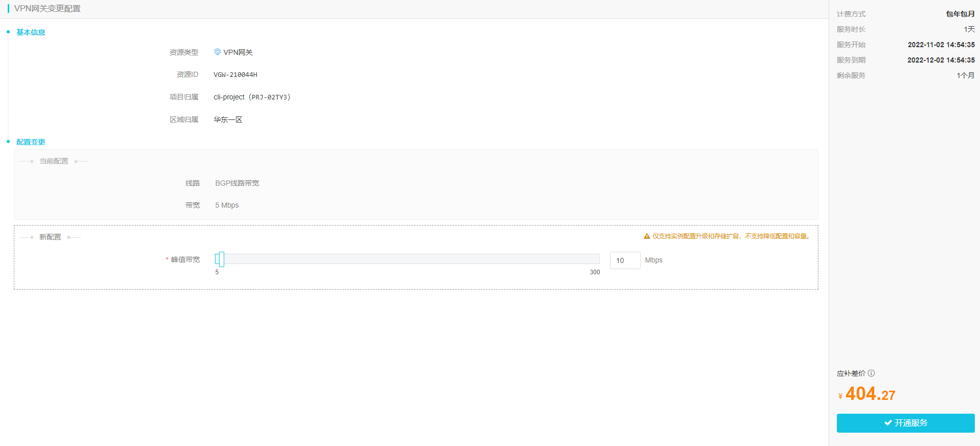Click the 峰值带宽 slider handle
This screenshot has width=980, height=446.
coord(221,259)
